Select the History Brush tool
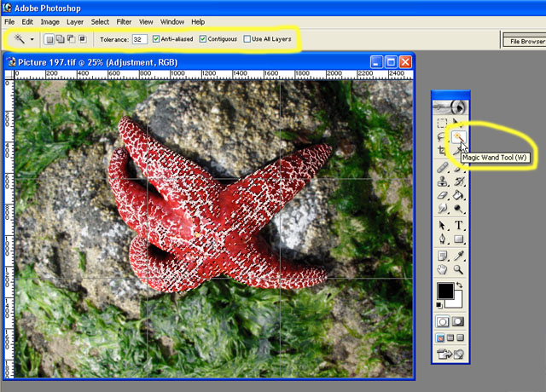This screenshot has width=546, height=392. [x=459, y=182]
